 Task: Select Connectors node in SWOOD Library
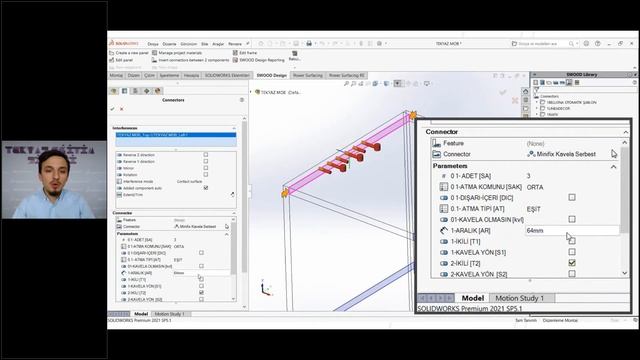click(x=549, y=96)
